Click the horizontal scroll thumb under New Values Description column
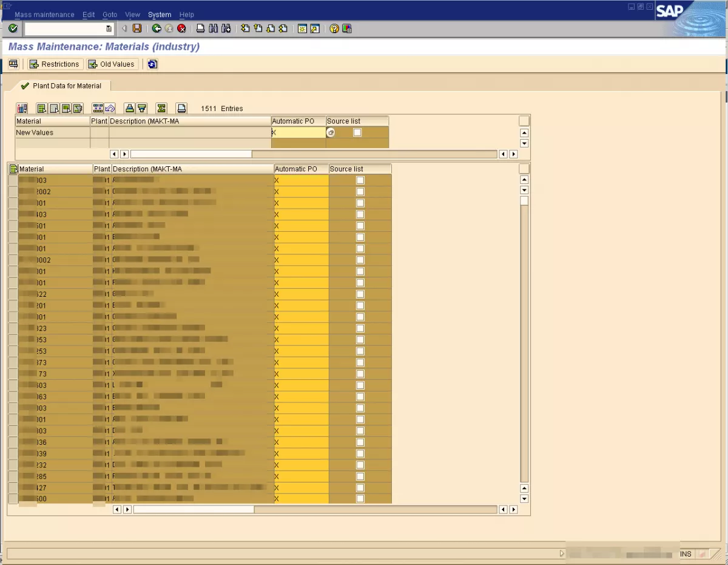728x565 pixels. click(191, 154)
